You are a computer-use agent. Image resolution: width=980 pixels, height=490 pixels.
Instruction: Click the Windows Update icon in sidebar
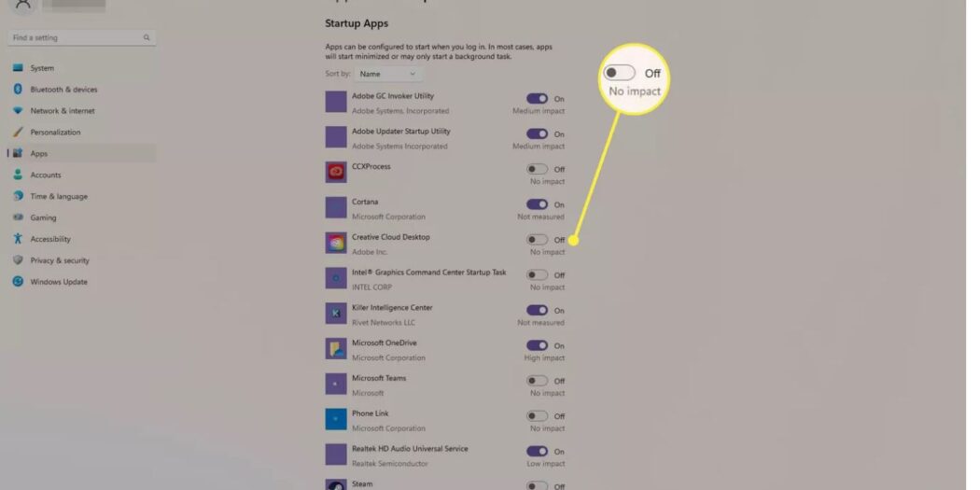(x=18, y=281)
